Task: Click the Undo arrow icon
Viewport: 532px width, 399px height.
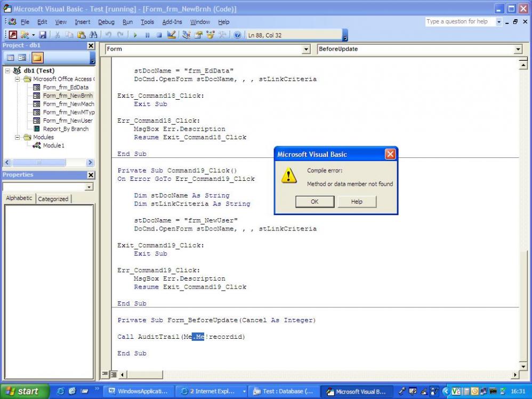Action: pos(108,35)
